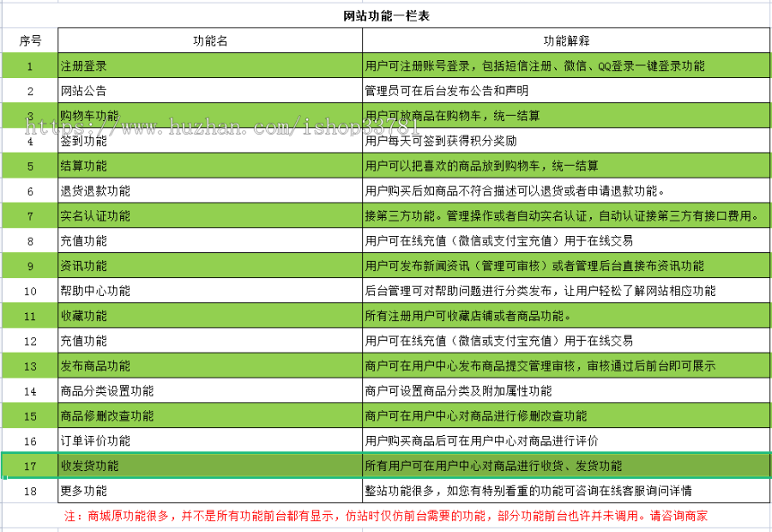Viewport: 772px width, 532px height.
Task: Select the cell 实名认证功能
Action: pyautogui.click(x=210, y=215)
